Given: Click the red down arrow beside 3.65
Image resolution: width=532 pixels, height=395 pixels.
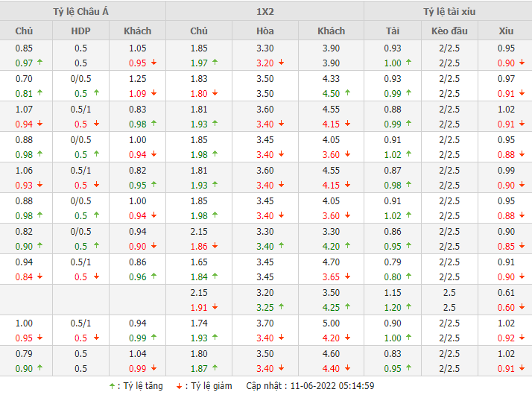Looking at the screenshot, I should click(348, 277).
